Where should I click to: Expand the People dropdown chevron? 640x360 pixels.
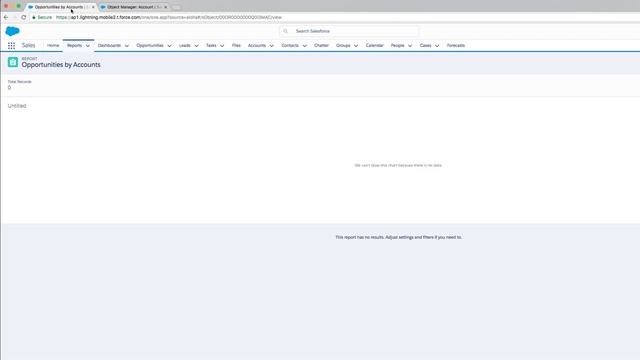(x=410, y=46)
